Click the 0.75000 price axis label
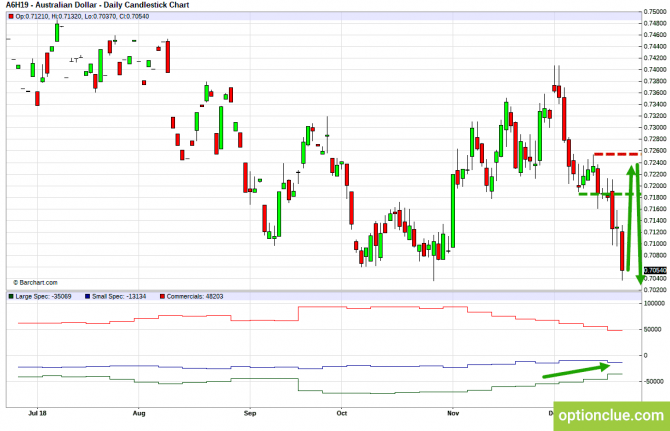The width and height of the screenshot is (670, 431). pos(655,12)
